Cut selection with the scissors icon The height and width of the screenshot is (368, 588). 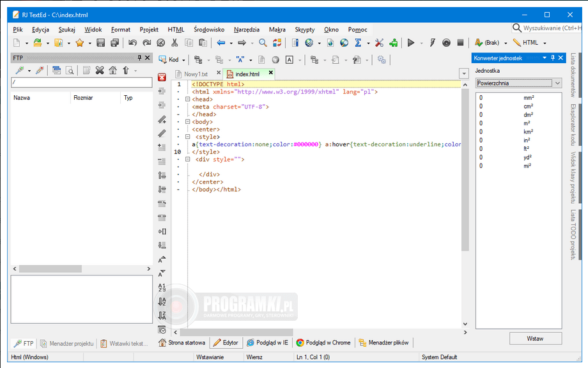[174, 43]
